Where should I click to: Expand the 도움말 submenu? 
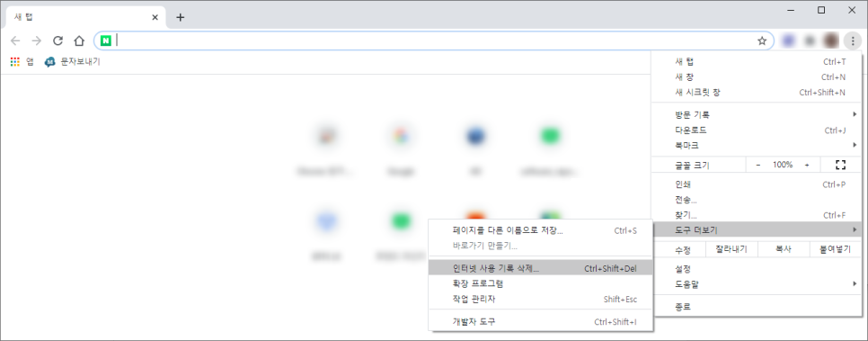click(x=757, y=284)
